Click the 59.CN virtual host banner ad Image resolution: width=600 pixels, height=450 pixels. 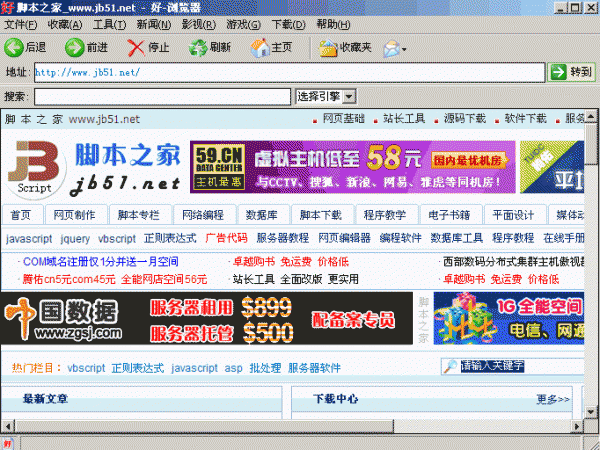pyautogui.click(x=352, y=167)
